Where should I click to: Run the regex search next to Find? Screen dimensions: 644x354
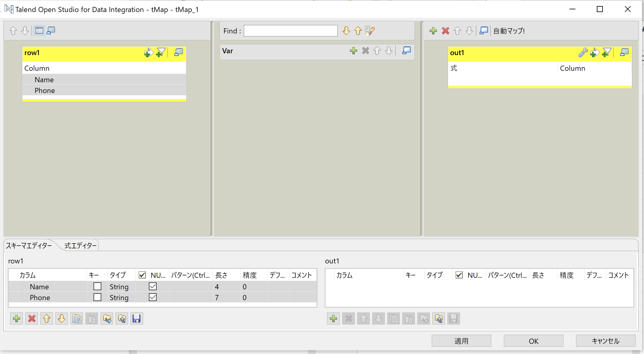coord(370,30)
